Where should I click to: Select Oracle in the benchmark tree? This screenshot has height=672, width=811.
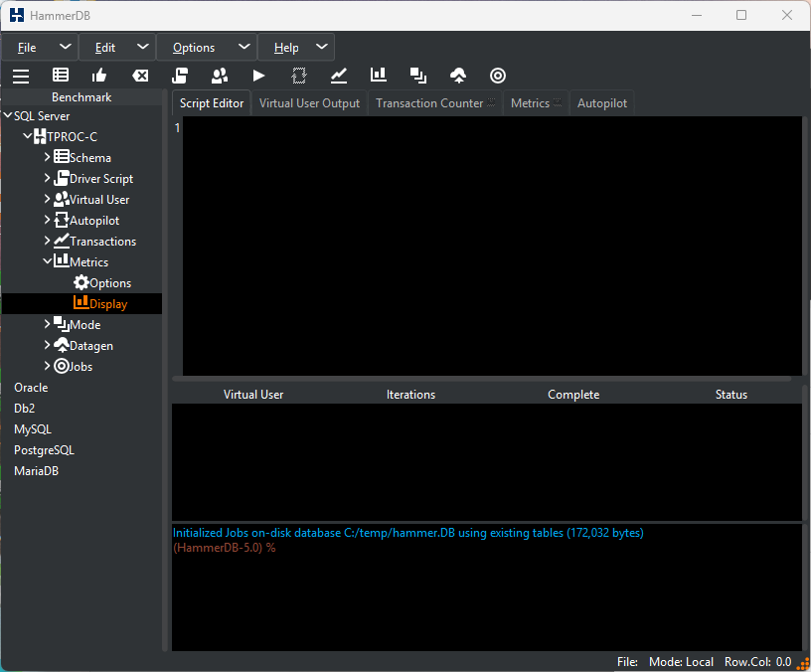(x=31, y=388)
